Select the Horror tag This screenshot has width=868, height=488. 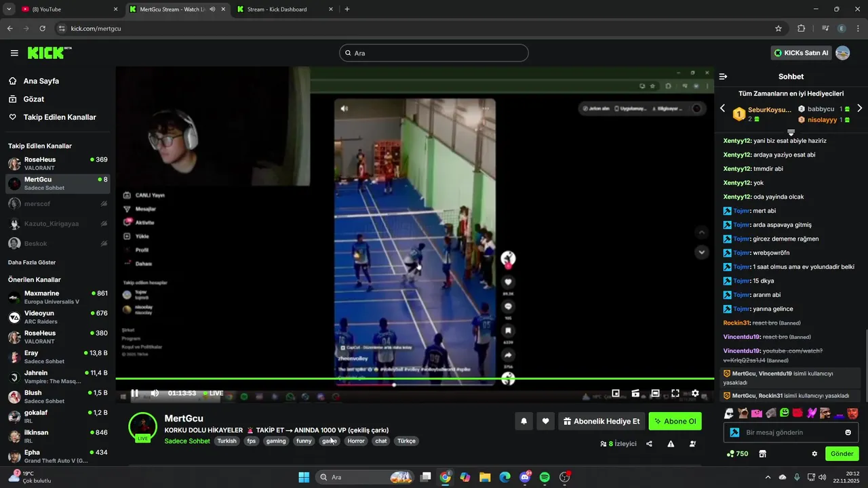[x=356, y=441]
